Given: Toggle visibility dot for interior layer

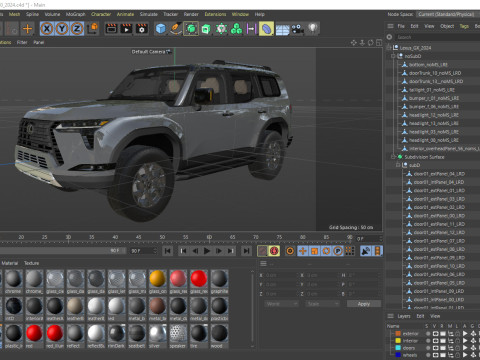Looking at the screenshot, I should point(428,341).
